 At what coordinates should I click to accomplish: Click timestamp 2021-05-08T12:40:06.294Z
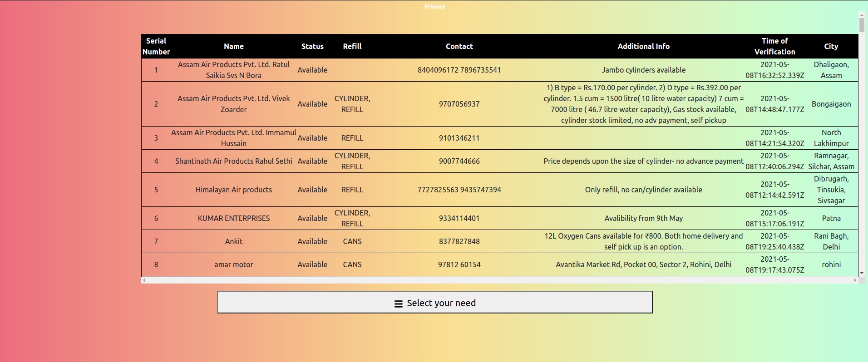click(x=774, y=161)
